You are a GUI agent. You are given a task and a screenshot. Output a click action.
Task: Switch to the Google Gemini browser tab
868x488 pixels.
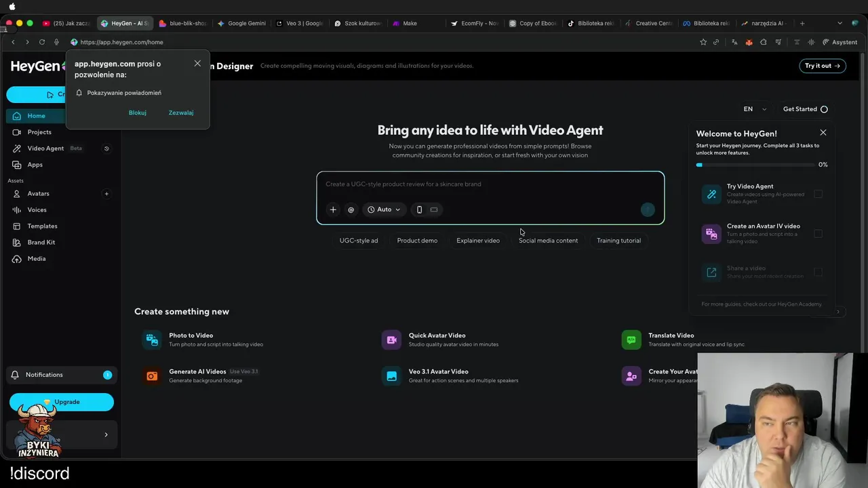[x=241, y=23]
